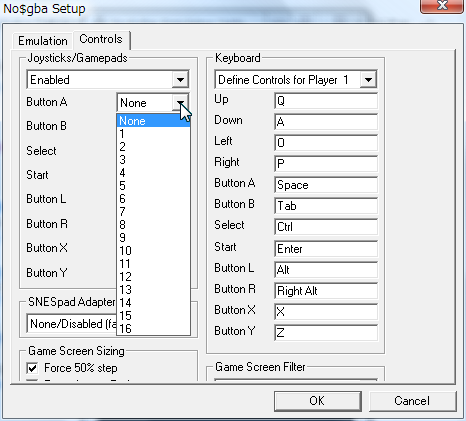Click the Button R field showing Right Alt
The height and width of the screenshot is (421, 466).
tap(326, 291)
